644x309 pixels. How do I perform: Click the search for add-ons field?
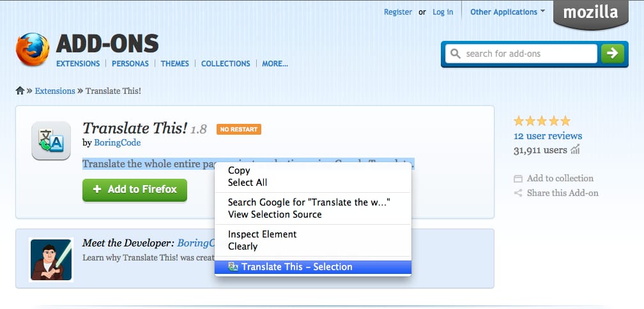(x=521, y=54)
